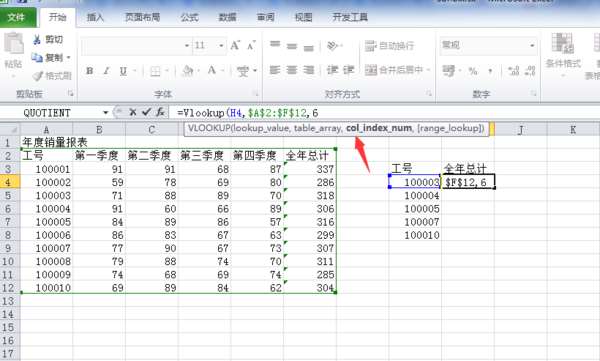Image resolution: width=600 pixels, height=361 pixels.
Task: Click the Wrap Text (自动换行) button
Action: click(389, 46)
